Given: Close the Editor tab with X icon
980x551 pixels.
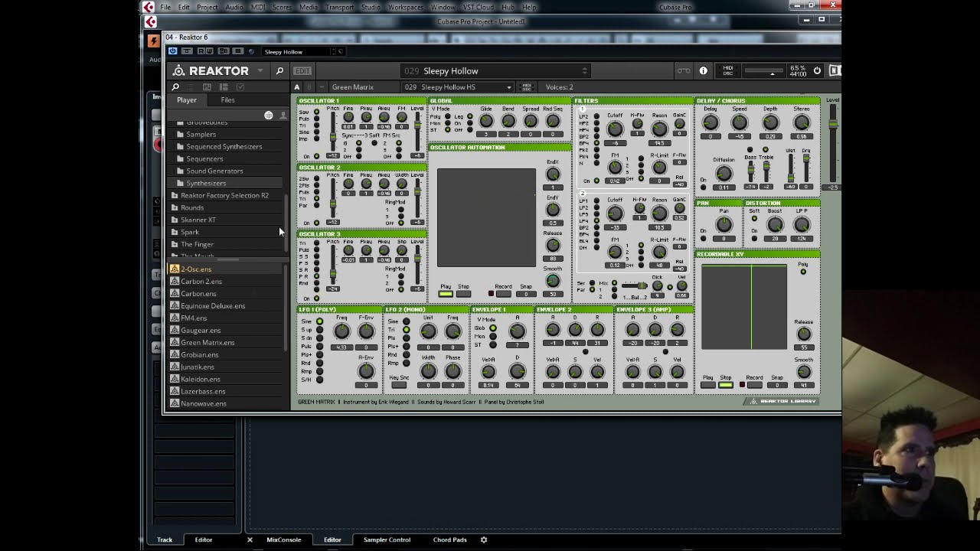Looking at the screenshot, I should (x=250, y=540).
